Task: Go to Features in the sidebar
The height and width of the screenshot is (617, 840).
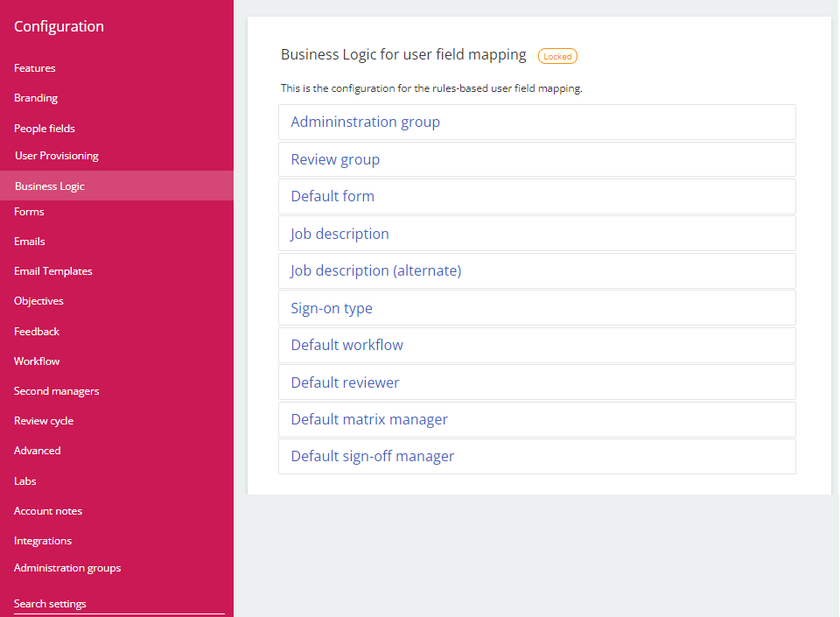Action: (x=35, y=68)
